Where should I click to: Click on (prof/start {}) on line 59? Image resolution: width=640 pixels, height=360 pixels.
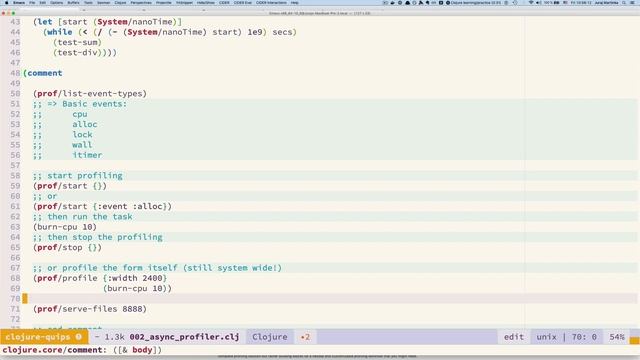click(x=70, y=186)
